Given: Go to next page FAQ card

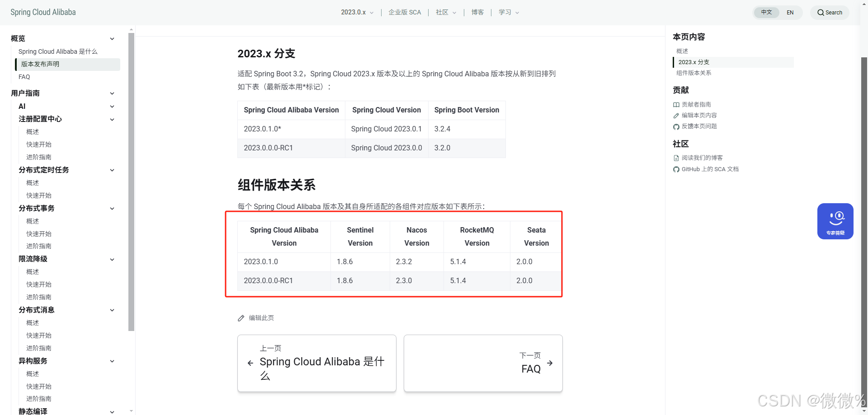Looking at the screenshot, I should (483, 363).
